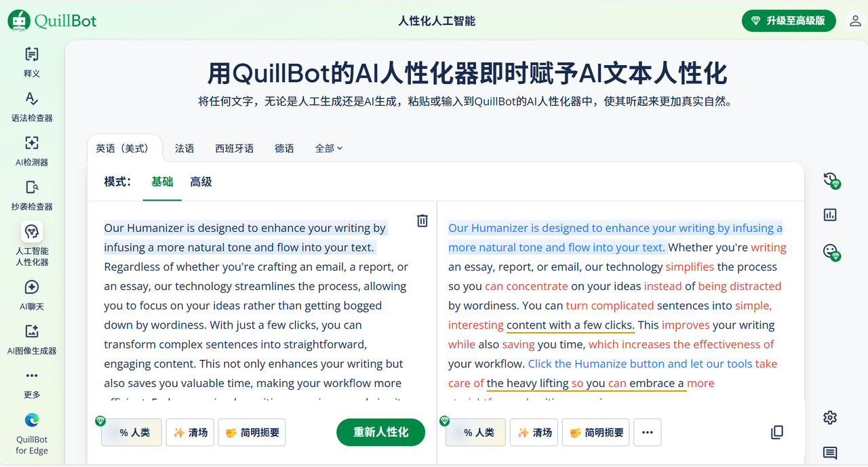Viewport: 868px width, 467px height.
Task: Click the 模式: label
Action: click(117, 182)
